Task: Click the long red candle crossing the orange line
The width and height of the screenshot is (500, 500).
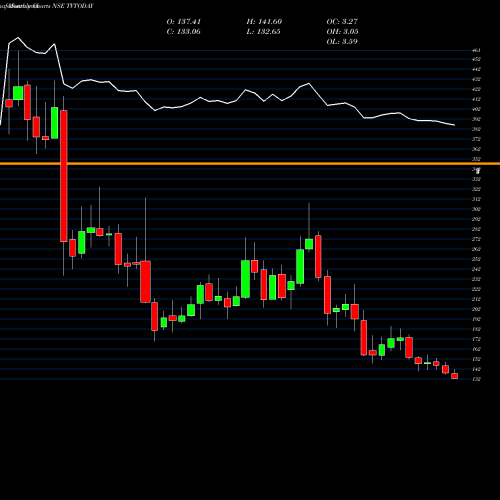Action: [x=64, y=176]
